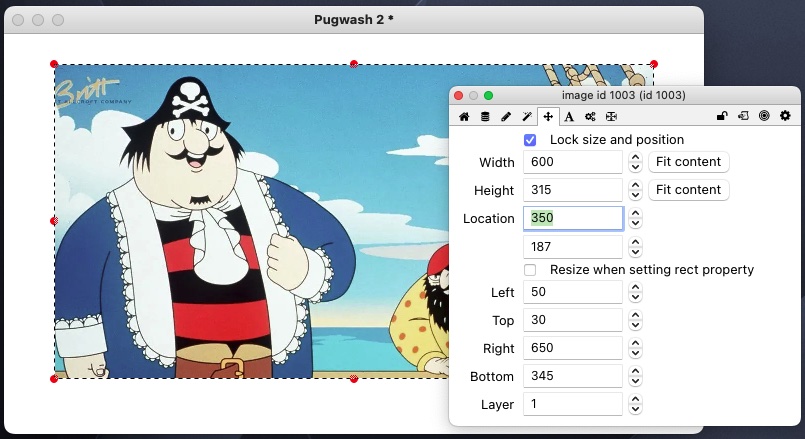Image resolution: width=805 pixels, height=439 pixels.
Task: Open the Geometry manager tab icon
Action: [x=611, y=117]
